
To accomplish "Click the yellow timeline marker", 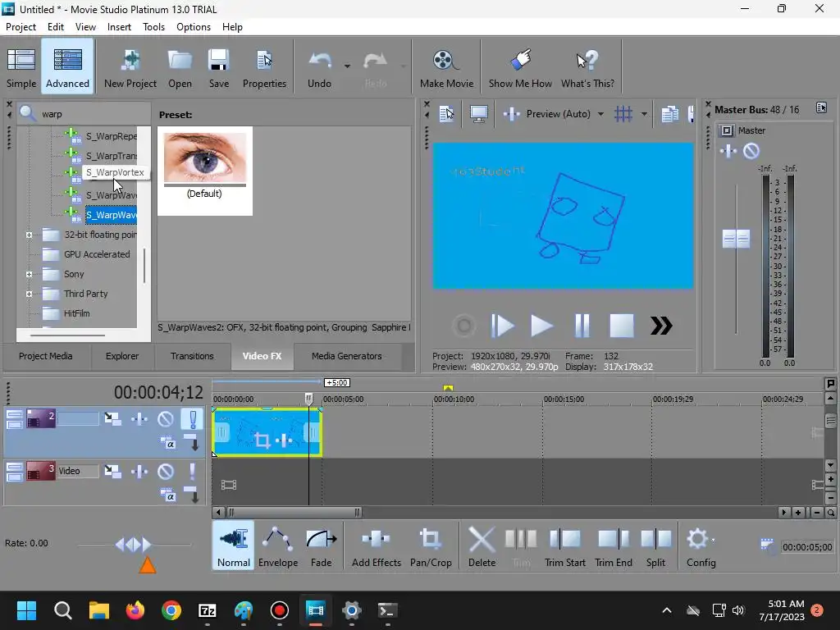I will click(449, 387).
